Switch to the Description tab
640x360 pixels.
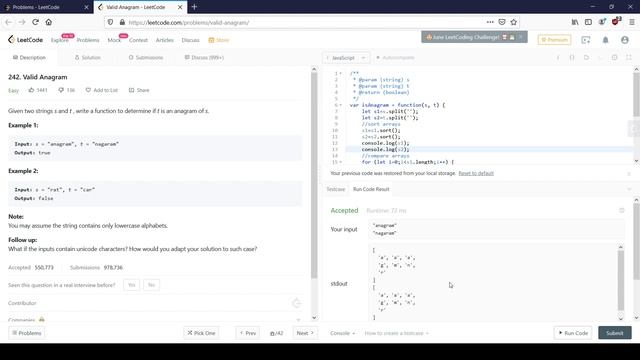(29, 58)
